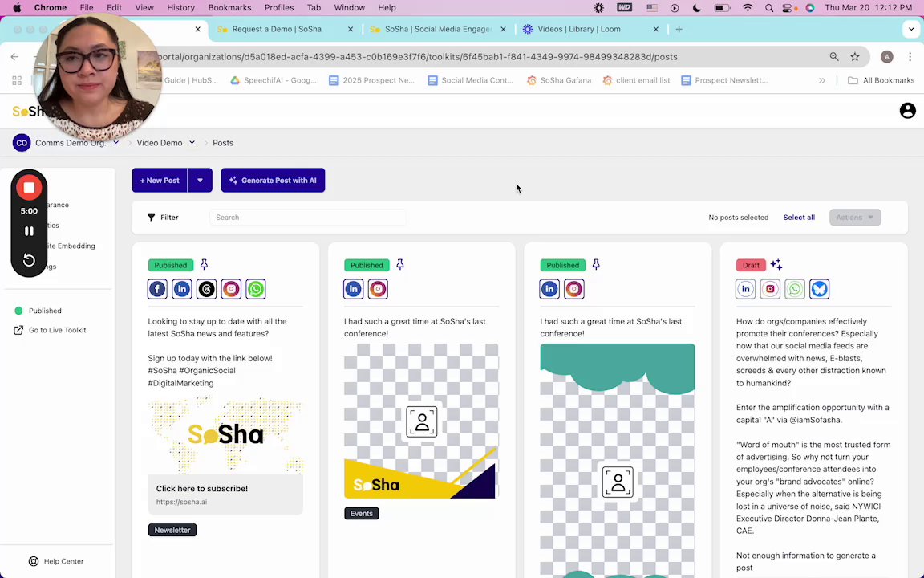The height and width of the screenshot is (578, 924).
Task: Open a new browser tab
Action: 679,29
